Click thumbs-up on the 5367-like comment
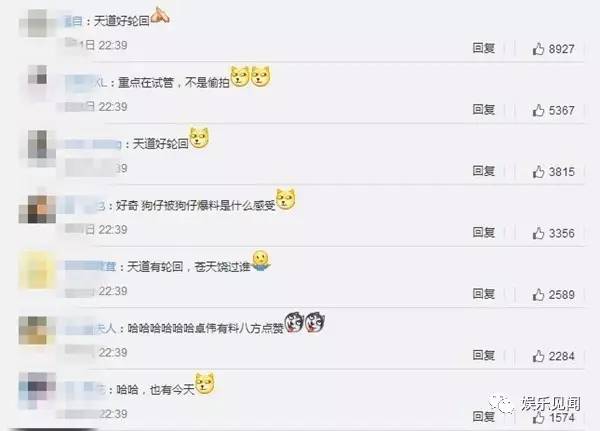The width and height of the screenshot is (600, 431). [538, 110]
